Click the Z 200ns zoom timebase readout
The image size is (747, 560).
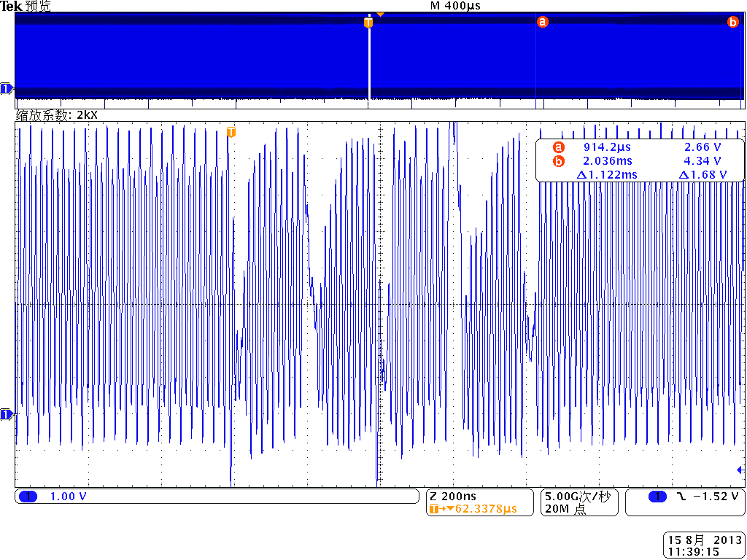(x=453, y=497)
